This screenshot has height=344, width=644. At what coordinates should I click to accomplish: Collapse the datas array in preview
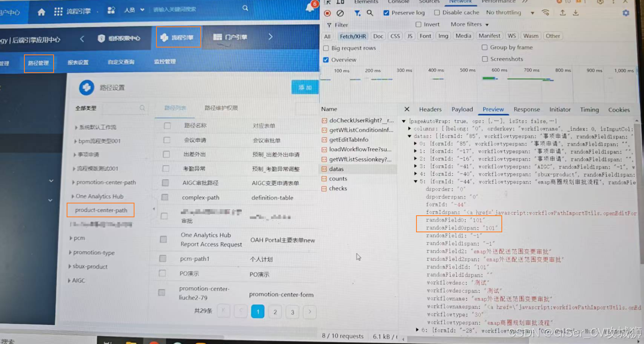[410, 136]
